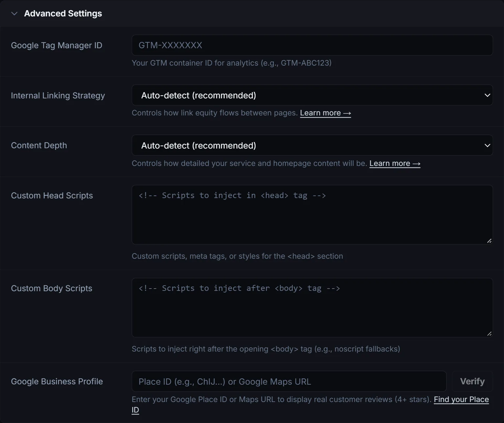504x423 pixels.
Task: Click the Custom Head Scripts resize handle
Action: 489,241
